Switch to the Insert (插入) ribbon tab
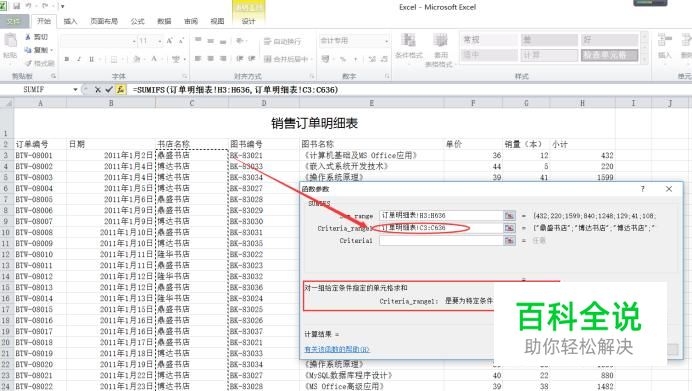Image resolution: width=692 pixels, height=391 pixels. coord(70,21)
